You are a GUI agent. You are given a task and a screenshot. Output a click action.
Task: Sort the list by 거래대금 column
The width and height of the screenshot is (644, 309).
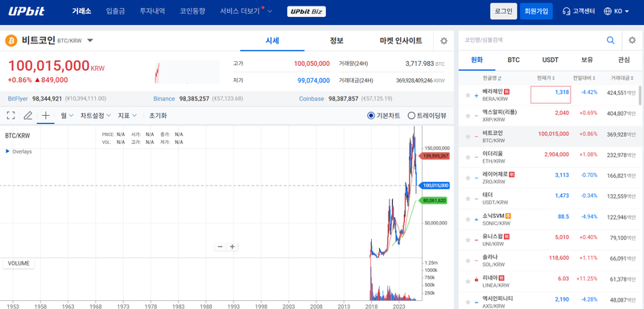[x=623, y=78]
